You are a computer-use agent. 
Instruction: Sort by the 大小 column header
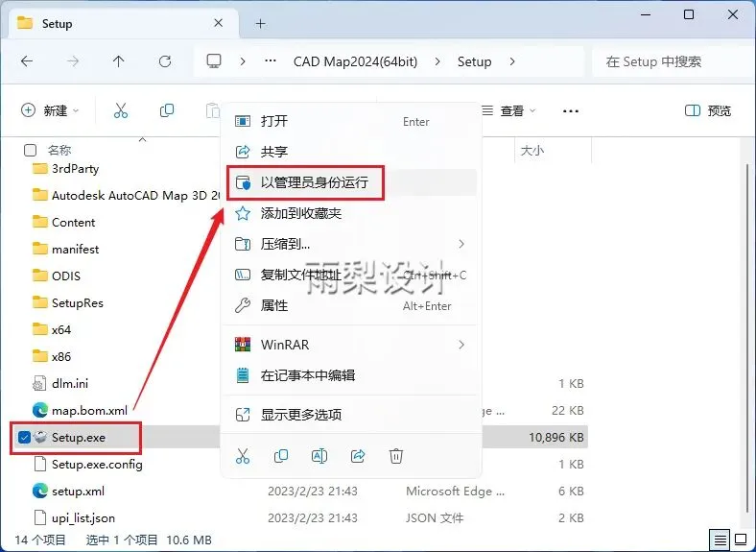pyautogui.click(x=532, y=151)
